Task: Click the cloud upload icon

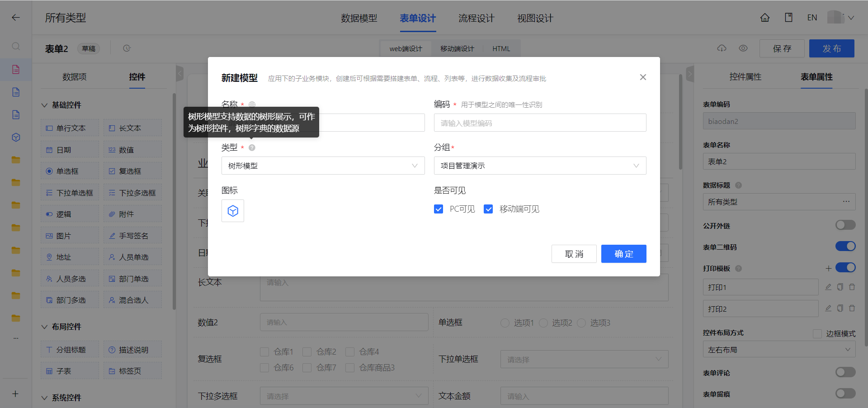Action: (722, 48)
